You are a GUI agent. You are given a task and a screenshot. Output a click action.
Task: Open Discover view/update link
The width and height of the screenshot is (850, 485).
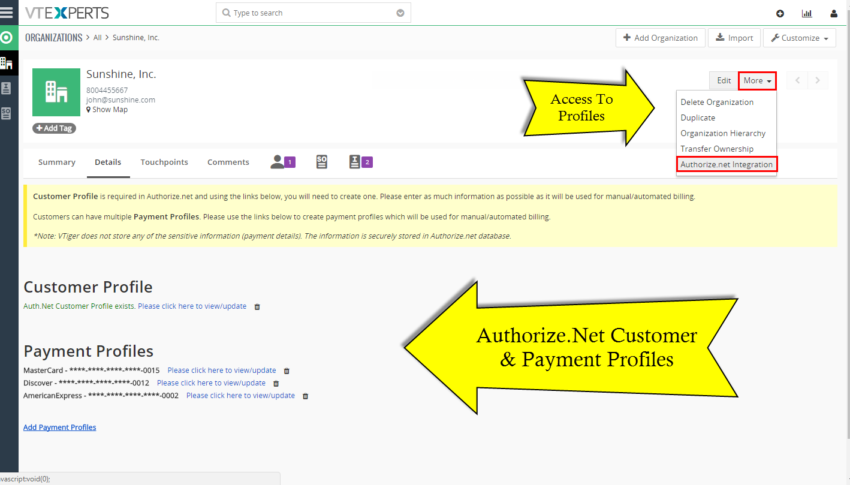[x=211, y=383]
